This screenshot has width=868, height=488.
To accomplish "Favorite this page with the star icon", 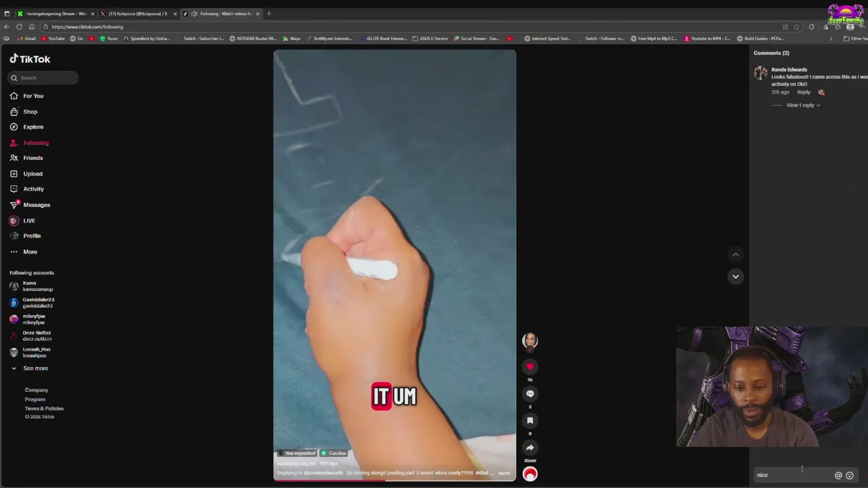I will point(796,27).
